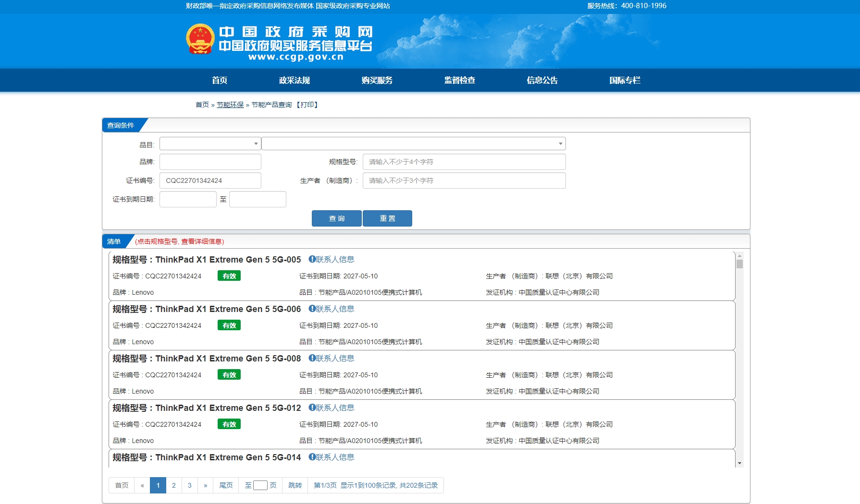The width and height of the screenshot is (860, 504).
Task: Go to previous page with « arrow
Action: click(142, 485)
